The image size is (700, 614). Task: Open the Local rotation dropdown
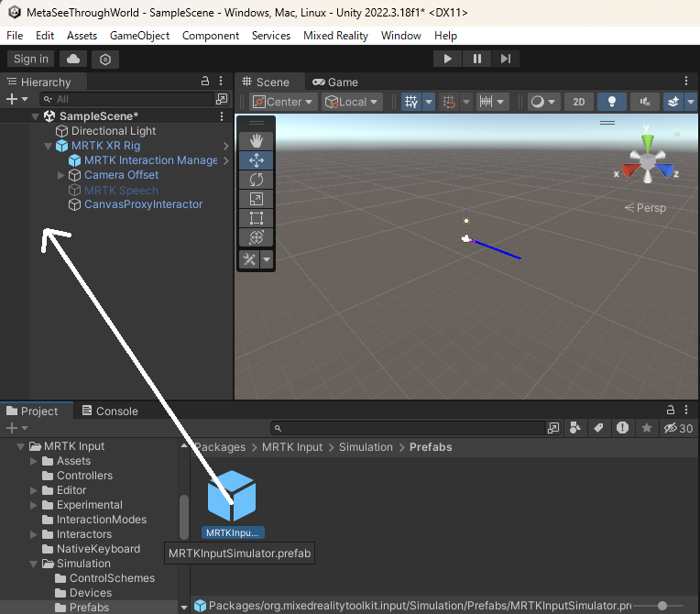[351, 102]
